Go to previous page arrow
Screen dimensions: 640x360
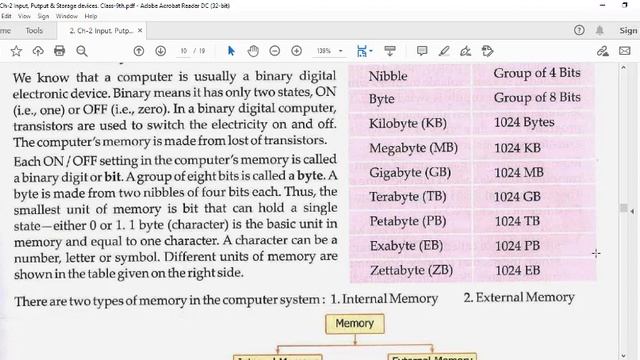pos(139,51)
